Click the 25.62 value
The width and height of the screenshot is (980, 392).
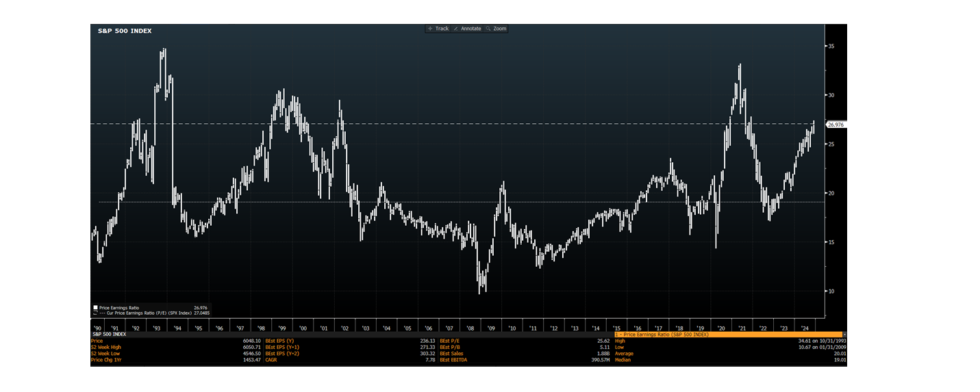click(603, 341)
